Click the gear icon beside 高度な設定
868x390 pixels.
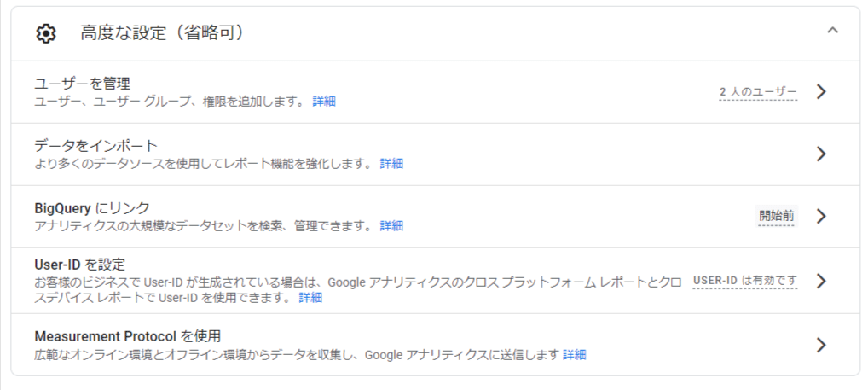46,34
